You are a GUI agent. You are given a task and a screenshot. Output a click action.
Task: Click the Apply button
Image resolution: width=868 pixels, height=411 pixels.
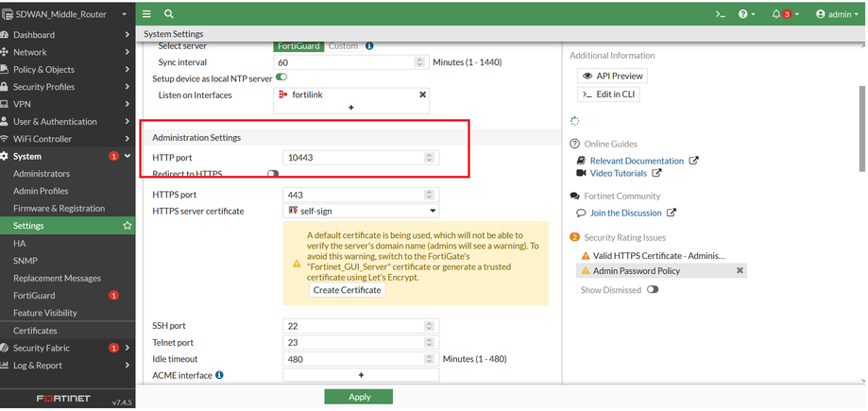358,397
